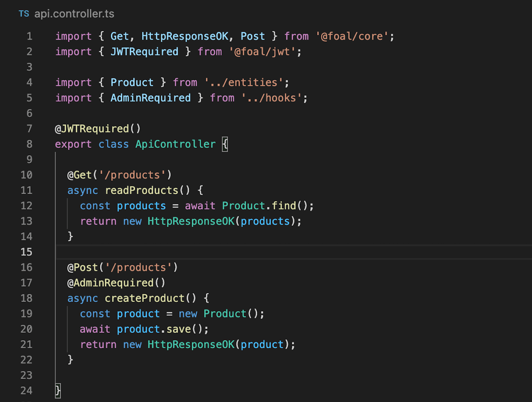The image size is (532, 402).
Task: Click the '@foal/core' import path string
Action: tap(352, 36)
